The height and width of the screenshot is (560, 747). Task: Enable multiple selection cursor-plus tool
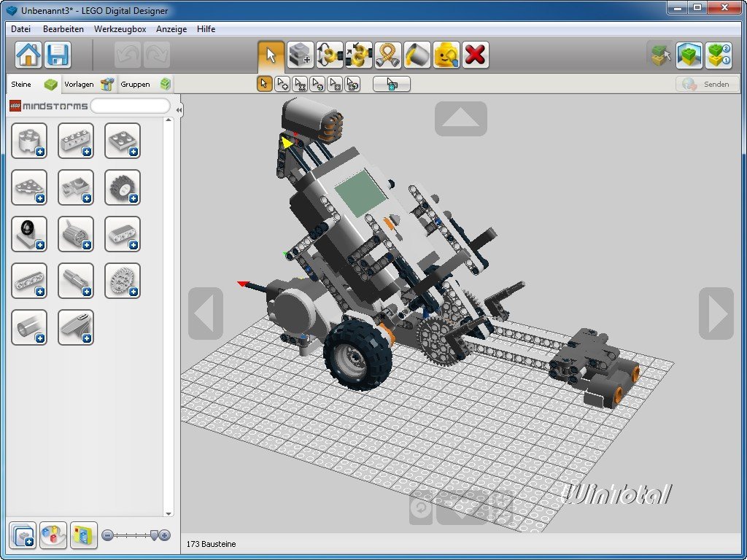pos(282,84)
